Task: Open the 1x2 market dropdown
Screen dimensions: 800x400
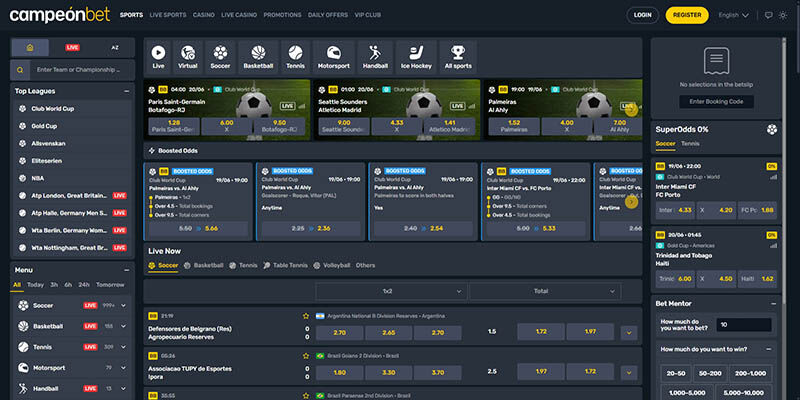Action: click(391, 291)
